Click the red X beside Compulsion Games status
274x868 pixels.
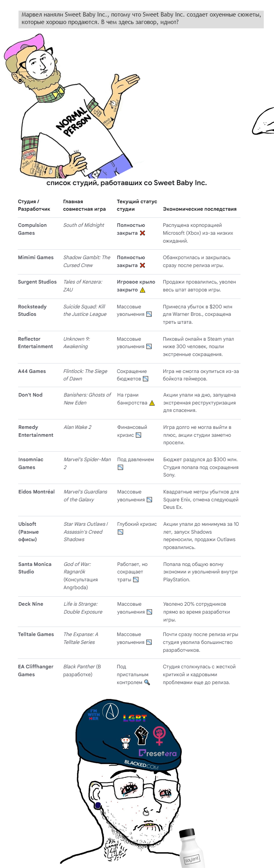[143, 233]
